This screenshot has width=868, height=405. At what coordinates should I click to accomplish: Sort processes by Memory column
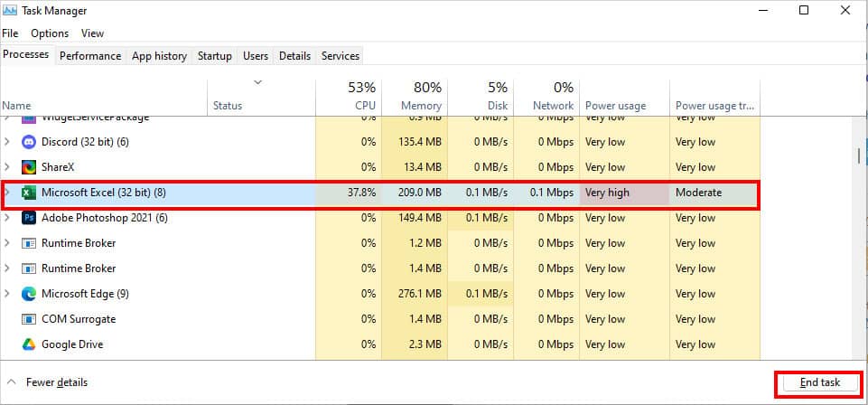(x=415, y=97)
